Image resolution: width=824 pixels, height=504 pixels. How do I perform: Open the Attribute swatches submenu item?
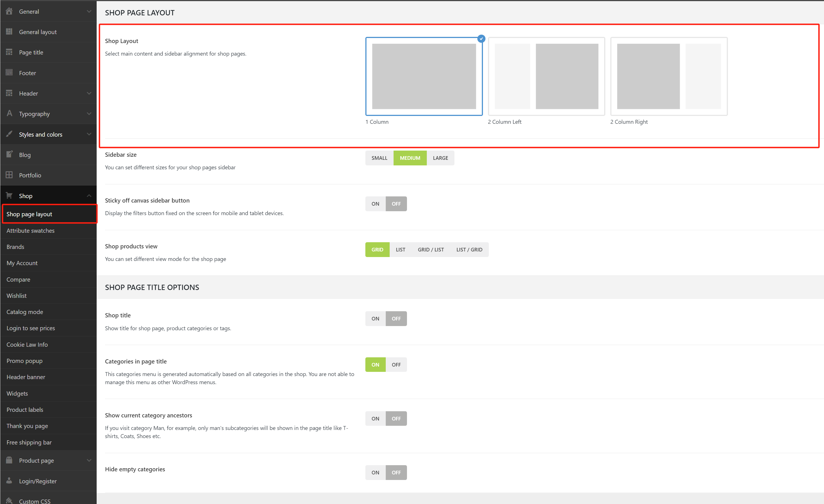pyautogui.click(x=30, y=230)
